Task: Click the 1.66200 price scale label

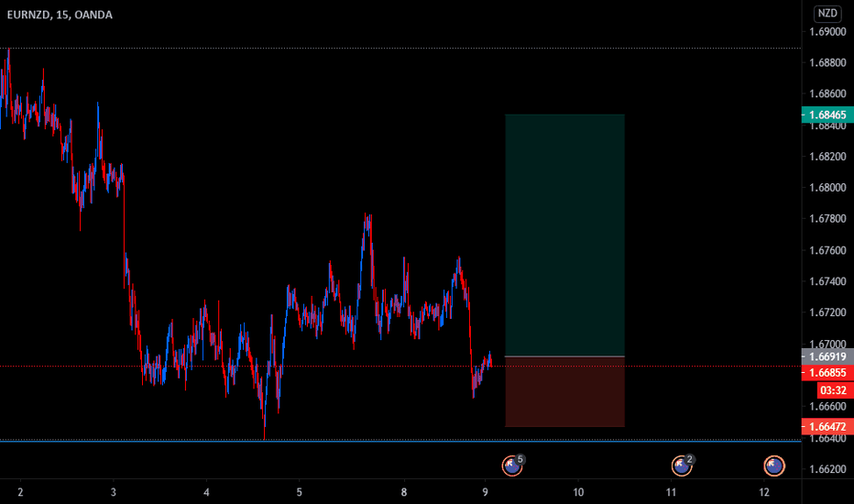Action: pos(827,469)
